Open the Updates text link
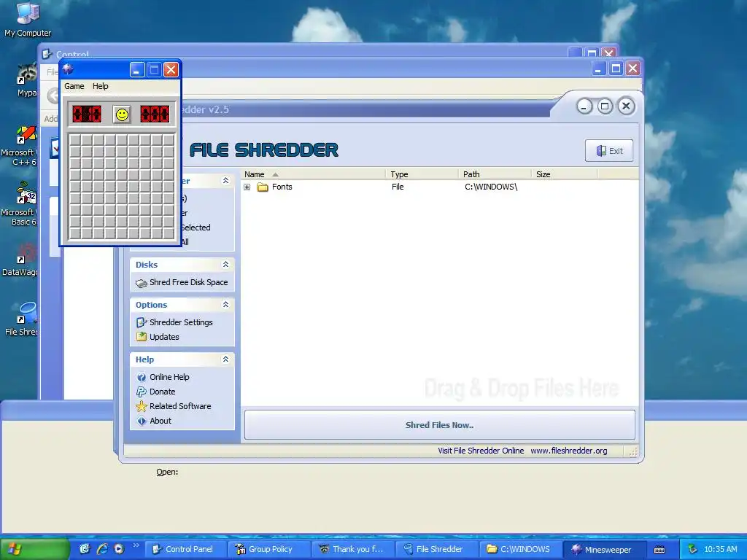Screen dimensions: 747x560 (x=164, y=337)
